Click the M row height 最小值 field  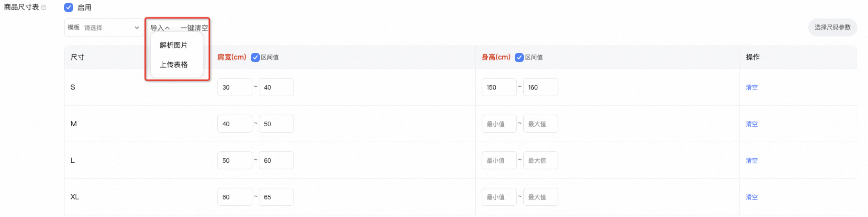click(x=499, y=124)
